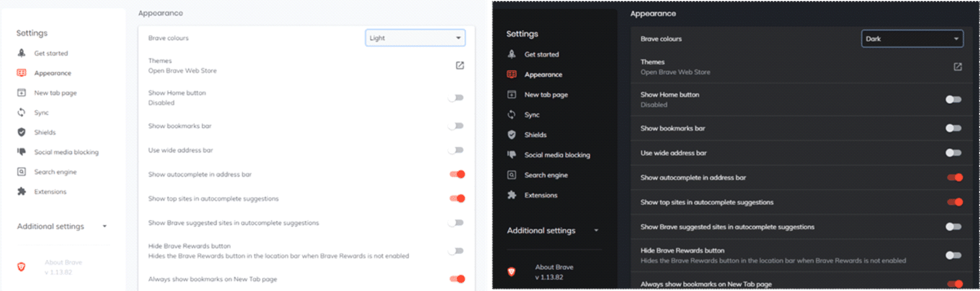Toggle Always show bookmarks on New Tab, light panel
Image resolution: width=980 pixels, height=291 pixels.
458,278
